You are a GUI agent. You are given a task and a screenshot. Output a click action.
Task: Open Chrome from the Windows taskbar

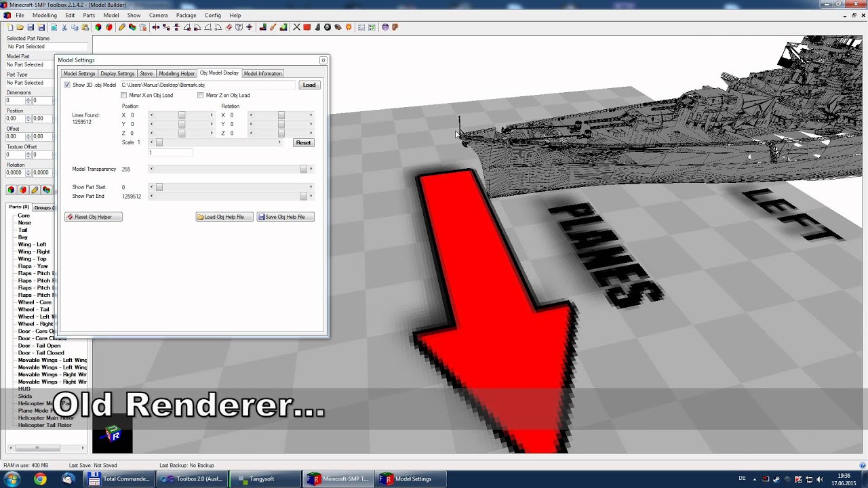click(x=40, y=479)
